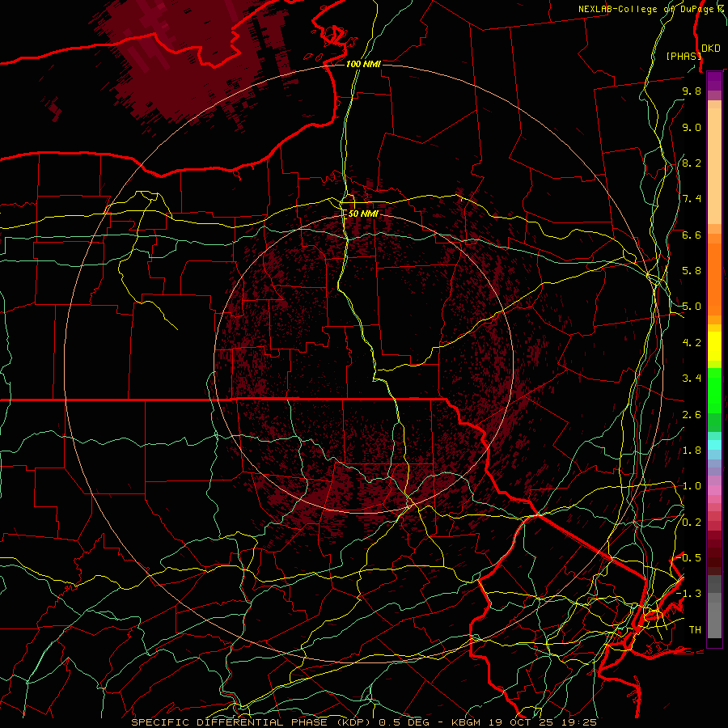Click the 5.8 value on the color scale
This screenshot has height=728, width=728.
click(x=692, y=271)
